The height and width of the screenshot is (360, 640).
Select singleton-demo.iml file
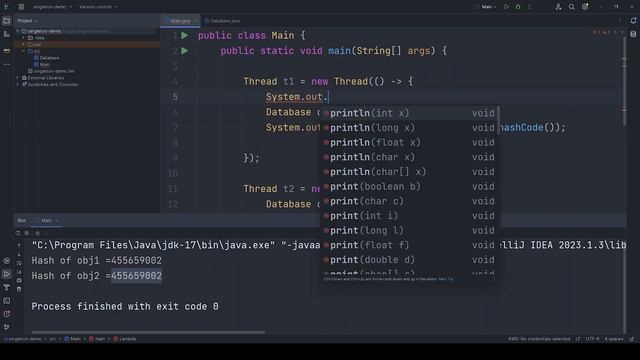pos(51,71)
